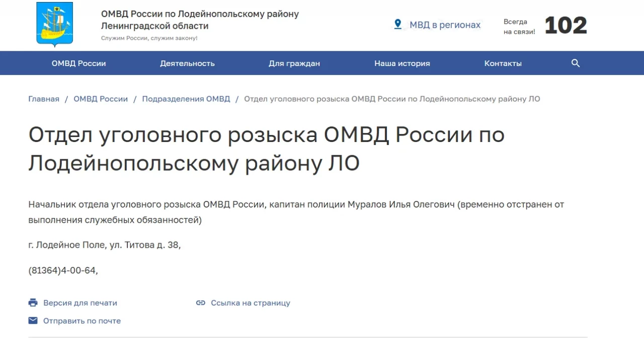Open the Деятельность menu item
The height and width of the screenshot is (347, 644).
click(187, 63)
